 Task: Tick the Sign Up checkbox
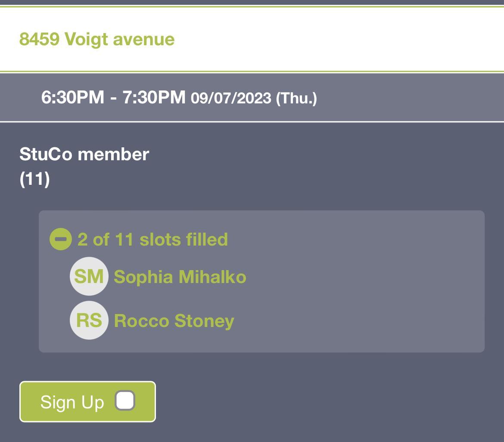point(125,401)
